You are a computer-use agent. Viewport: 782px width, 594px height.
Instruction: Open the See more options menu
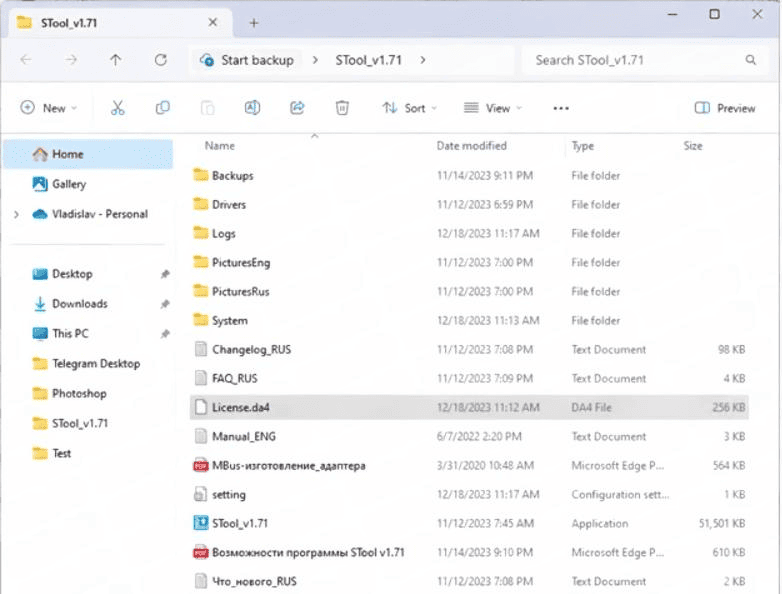(x=561, y=108)
